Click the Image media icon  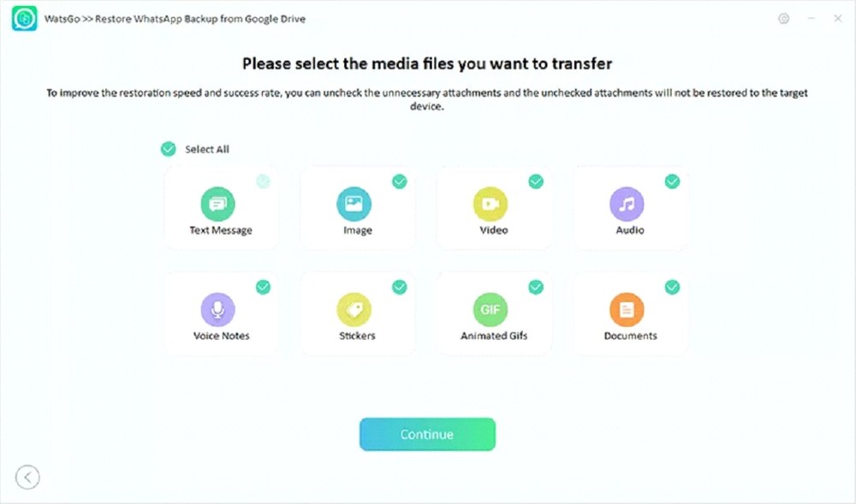pos(354,204)
